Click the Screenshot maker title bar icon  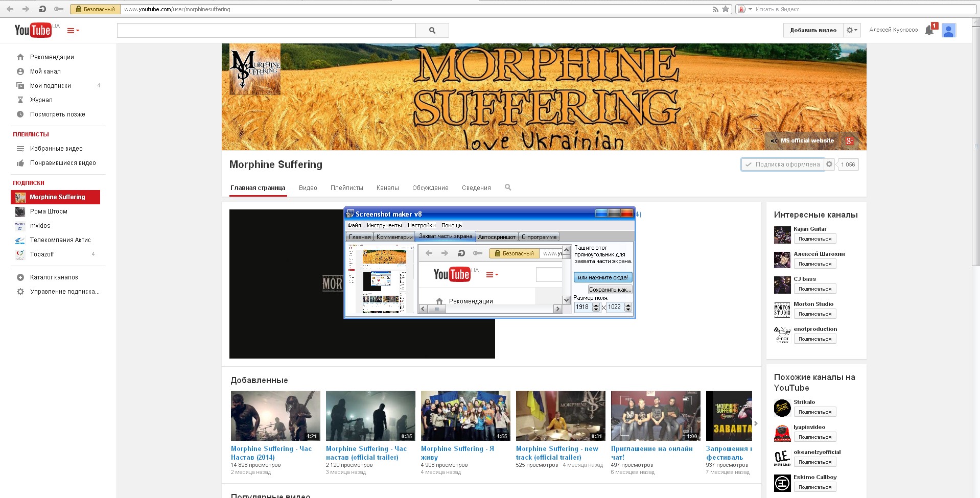[350, 214]
